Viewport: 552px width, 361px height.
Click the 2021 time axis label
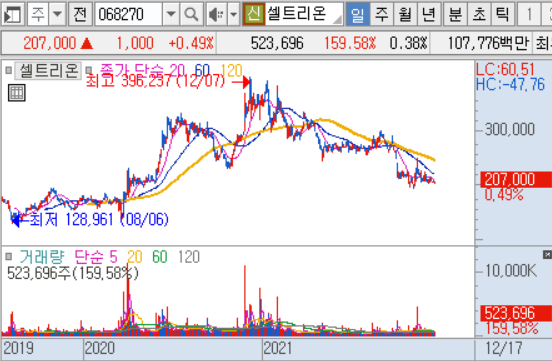pos(277,348)
